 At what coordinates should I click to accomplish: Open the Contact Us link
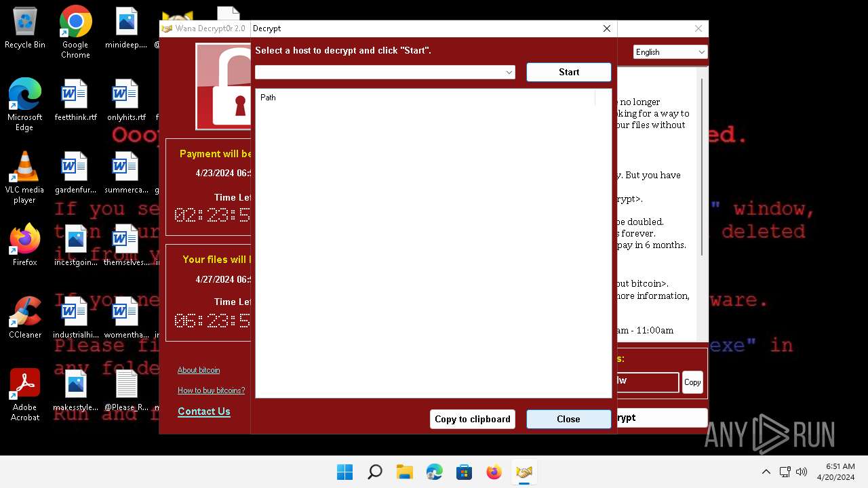[204, 411]
